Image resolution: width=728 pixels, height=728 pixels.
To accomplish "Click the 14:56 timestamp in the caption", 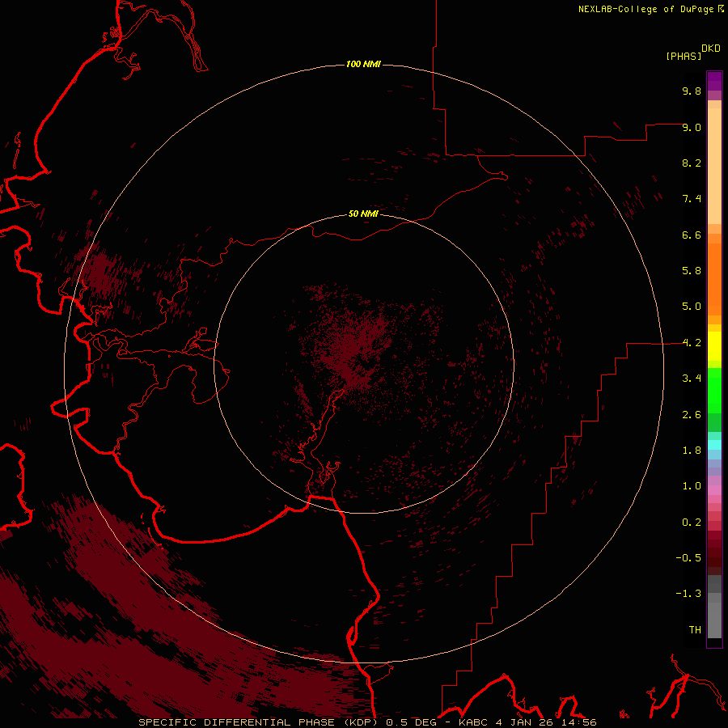I will [x=578, y=722].
